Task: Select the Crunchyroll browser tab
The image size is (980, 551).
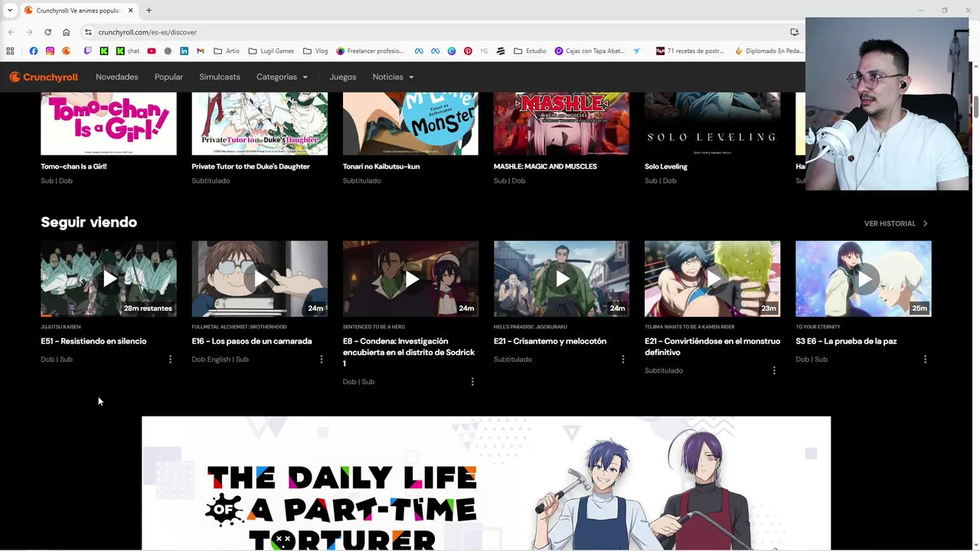Action: pos(79,10)
